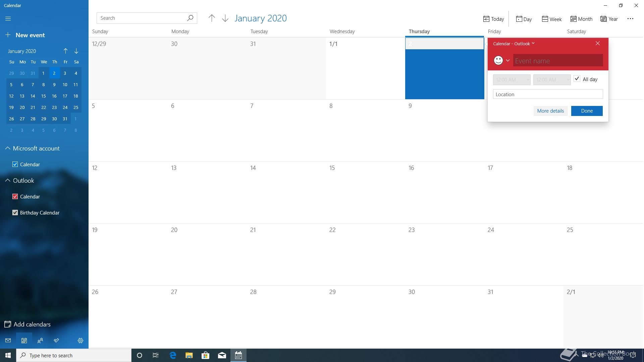
Task: Click the search magnifier icon
Action: 190,18
